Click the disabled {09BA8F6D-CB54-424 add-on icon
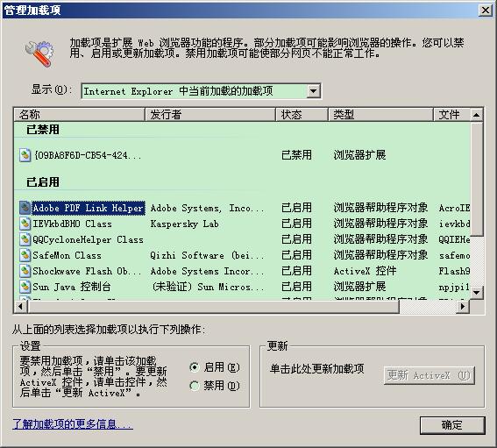Image resolution: width=497 pixels, height=448 pixels. [25, 155]
